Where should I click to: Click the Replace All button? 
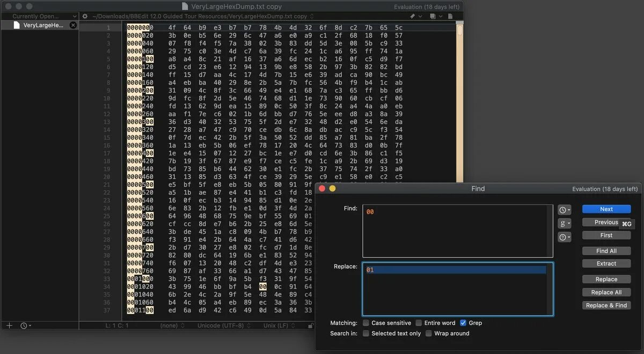606,292
